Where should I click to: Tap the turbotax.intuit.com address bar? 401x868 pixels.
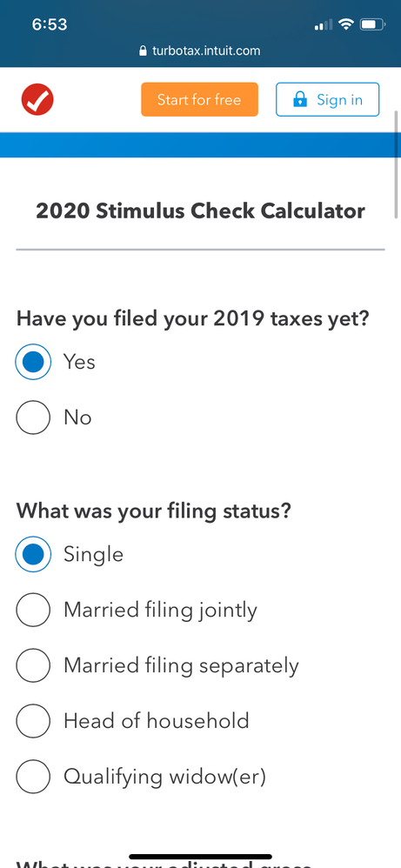199,51
